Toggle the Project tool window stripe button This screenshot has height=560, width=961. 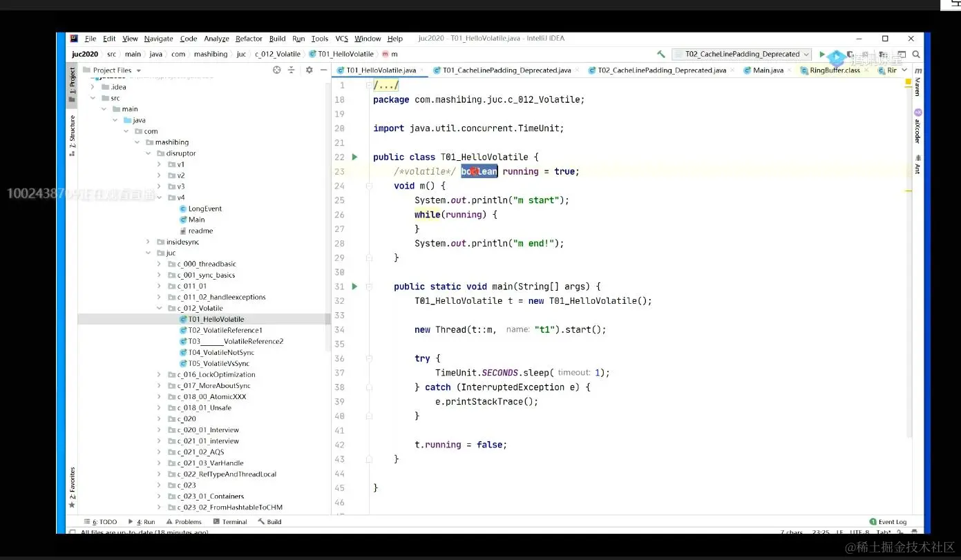click(72, 86)
